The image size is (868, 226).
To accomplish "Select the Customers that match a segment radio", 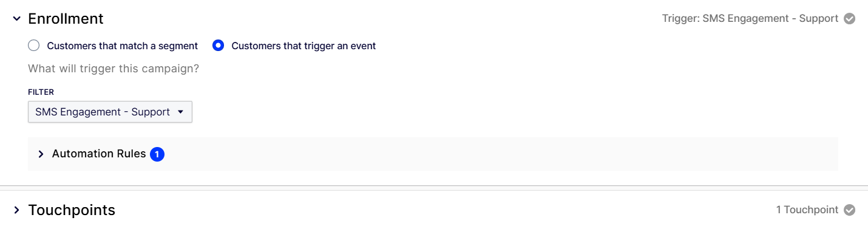I will click(34, 46).
